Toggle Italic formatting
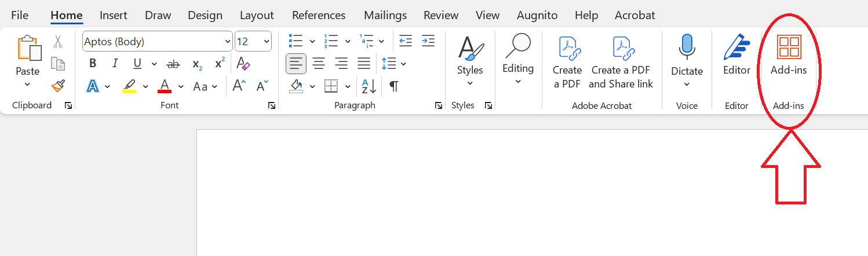The width and height of the screenshot is (868, 256). click(115, 64)
